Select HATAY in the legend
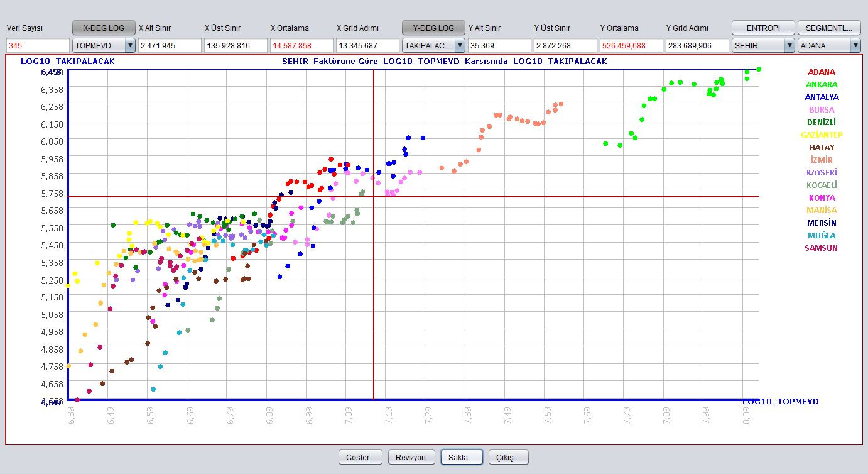The image size is (868, 474). 822,147
